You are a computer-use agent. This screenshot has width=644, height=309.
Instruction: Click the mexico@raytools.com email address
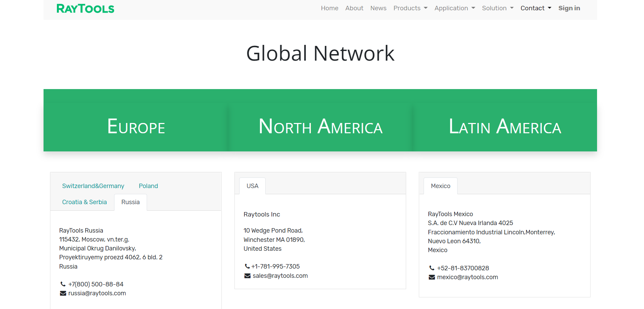(x=467, y=277)
